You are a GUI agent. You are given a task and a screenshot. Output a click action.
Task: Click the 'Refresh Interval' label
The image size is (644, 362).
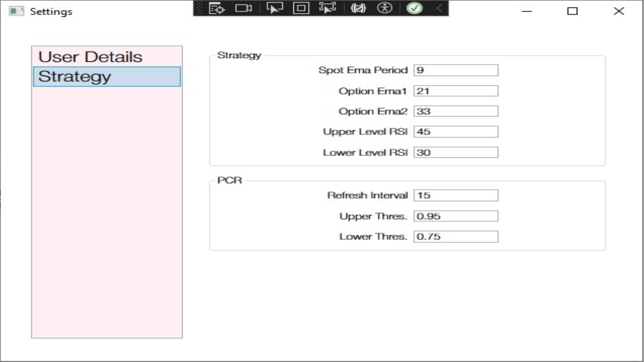(x=367, y=195)
